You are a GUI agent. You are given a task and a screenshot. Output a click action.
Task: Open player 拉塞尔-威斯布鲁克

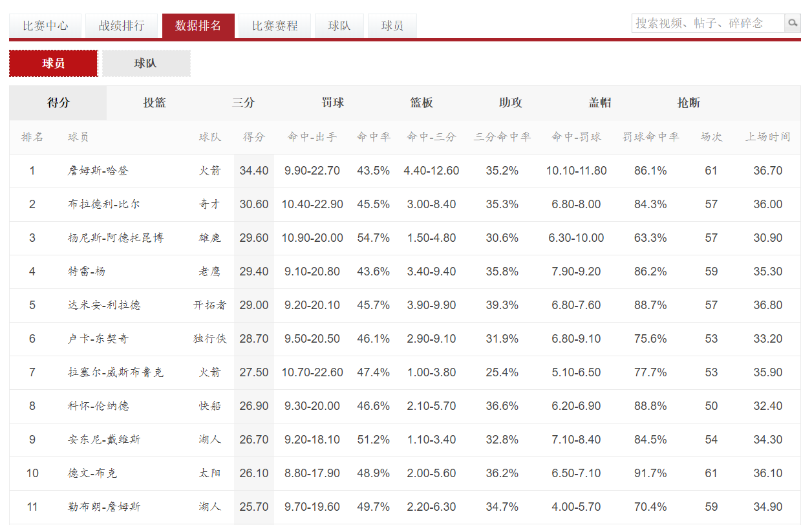pyautogui.click(x=116, y=372)
